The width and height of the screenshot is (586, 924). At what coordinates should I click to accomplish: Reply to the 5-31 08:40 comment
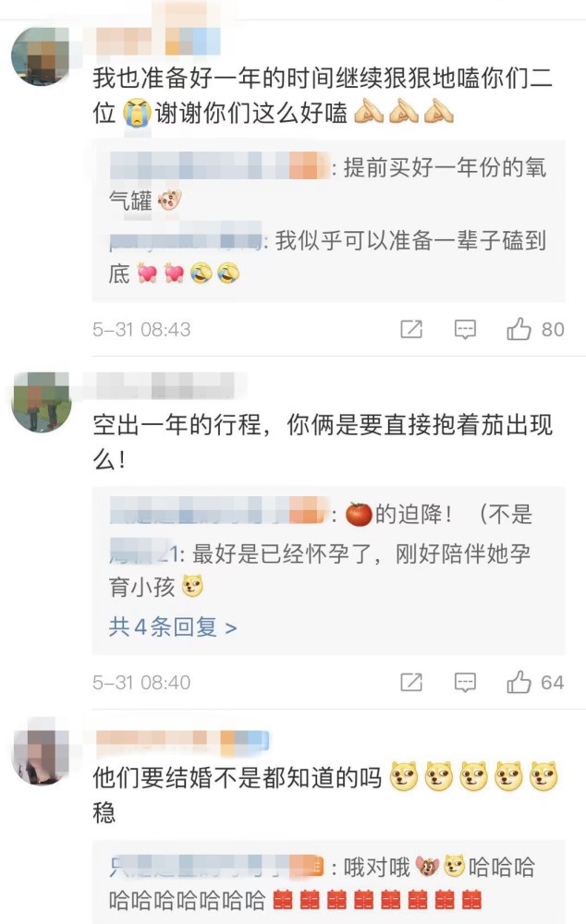465,683
